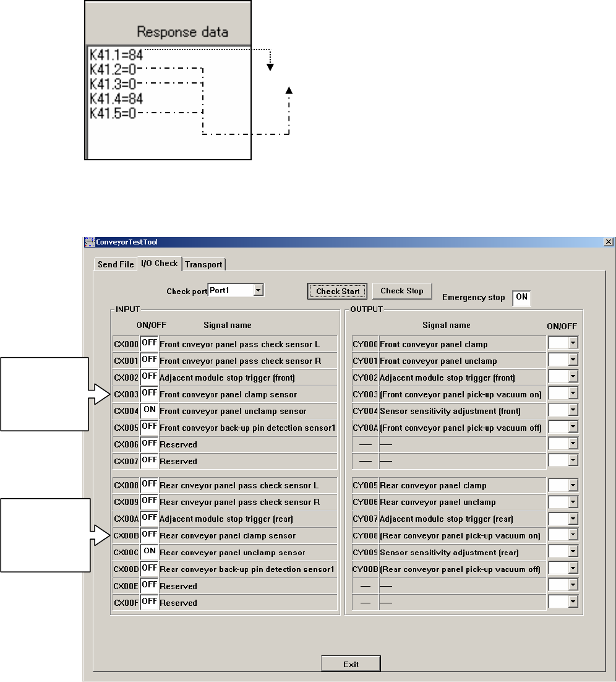The width and height of the screenshot is (616, 682).
Task: Click the ConveyorTestTool title bar icon
Action: (x=90, y=242)
